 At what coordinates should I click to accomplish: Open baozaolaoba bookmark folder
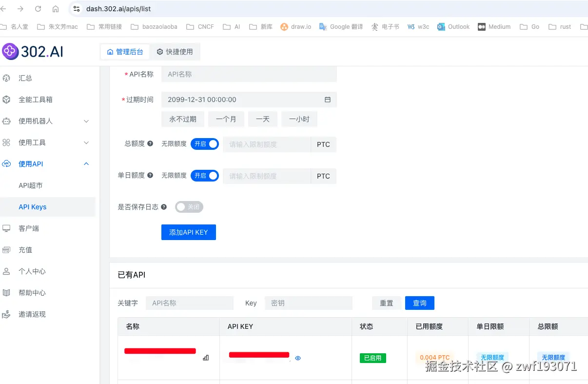pos(154,27)
